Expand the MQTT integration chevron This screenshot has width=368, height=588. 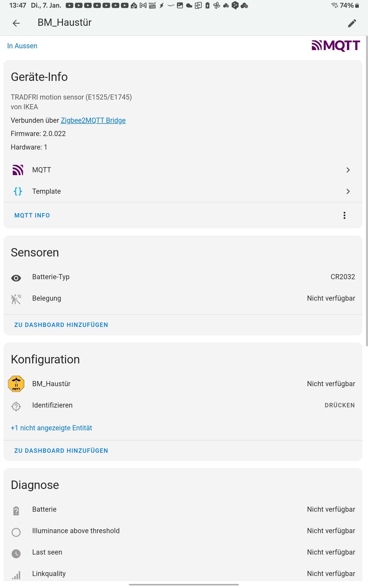click(x=348, y=170)
